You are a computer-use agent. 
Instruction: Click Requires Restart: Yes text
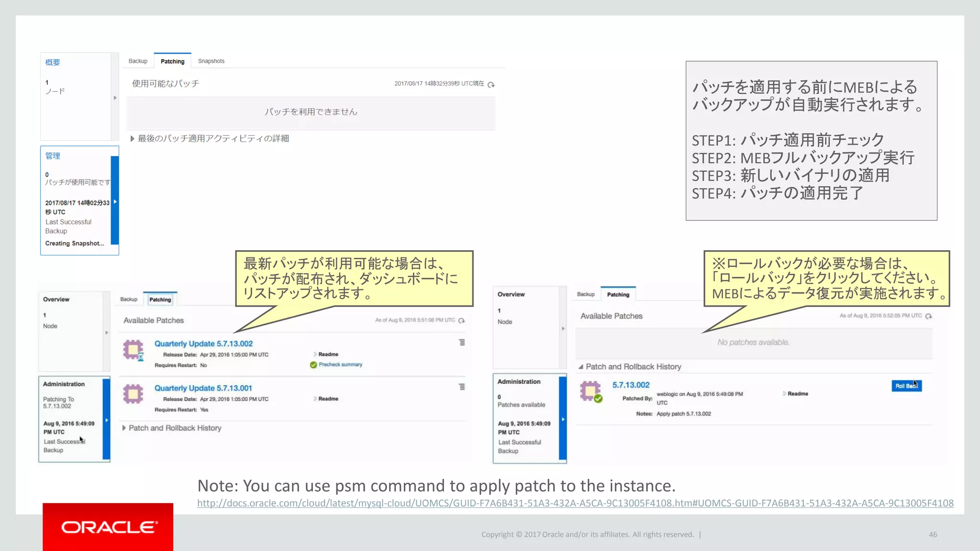pyautogui.click(x=181, y=410)
